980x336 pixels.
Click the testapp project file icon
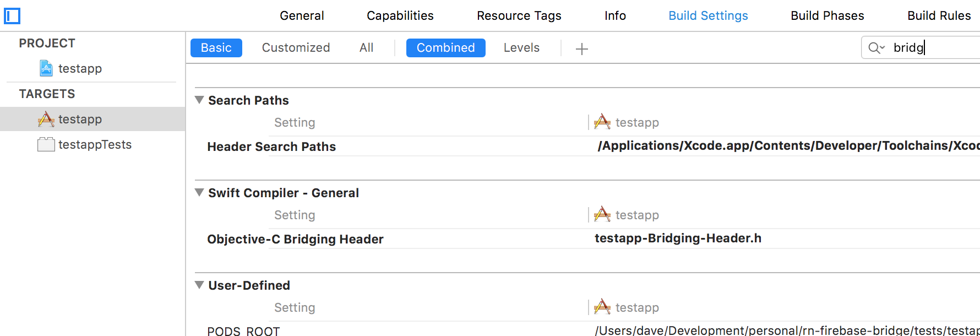[x=46, y=68]
